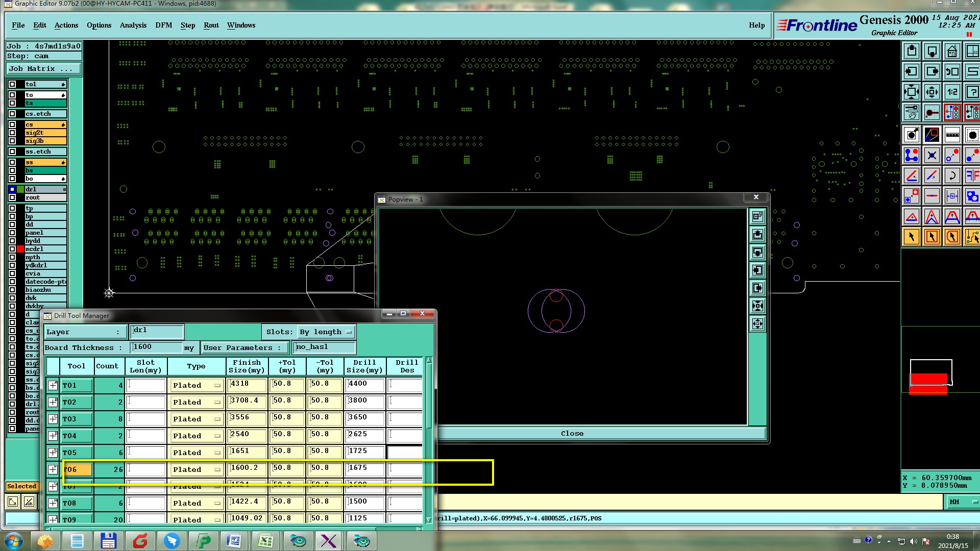This screenshot has height=551, width=980.
Task: Toggle the checkbox beside the sig2t layer
Action: [12, 133]
